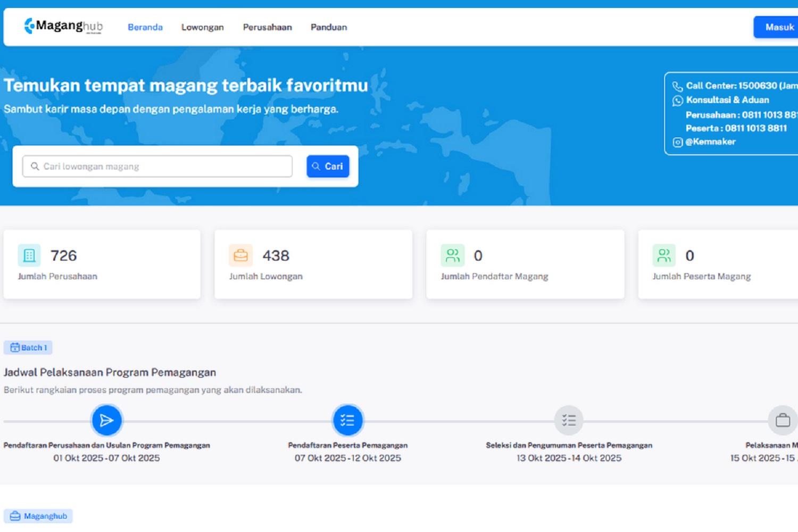Switch to the Lowongan page
The image size is (798, 532).
(x=202, y=27)
